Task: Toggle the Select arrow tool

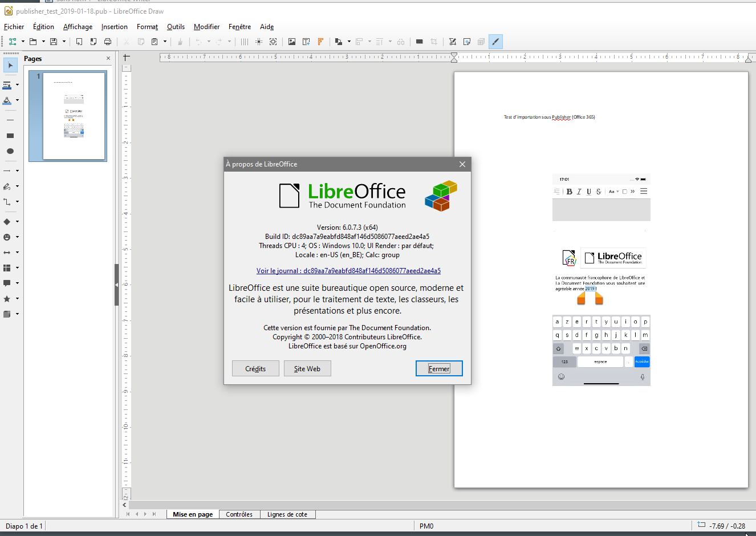Action: pos(10,66)
